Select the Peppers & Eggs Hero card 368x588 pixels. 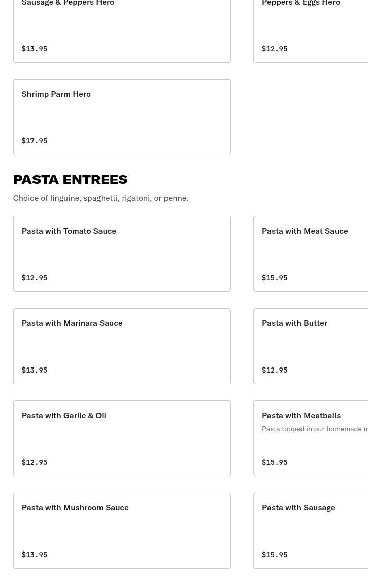point(311,31)
